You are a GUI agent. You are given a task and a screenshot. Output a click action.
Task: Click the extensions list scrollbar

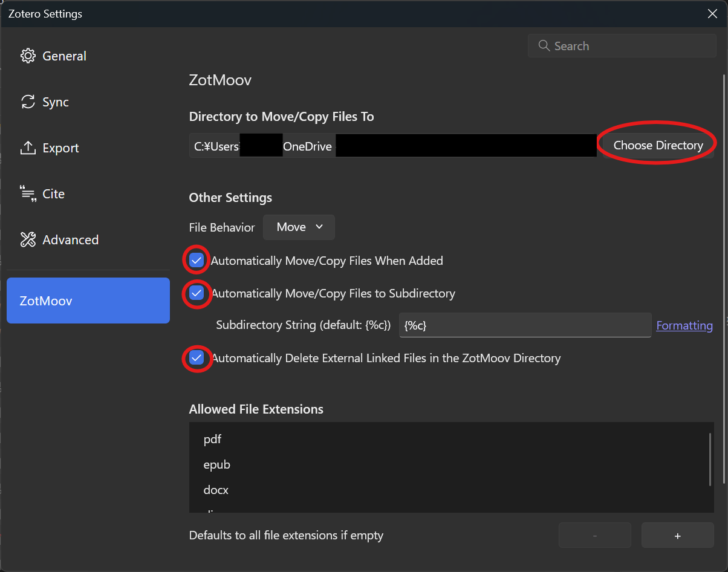[710, 458]
